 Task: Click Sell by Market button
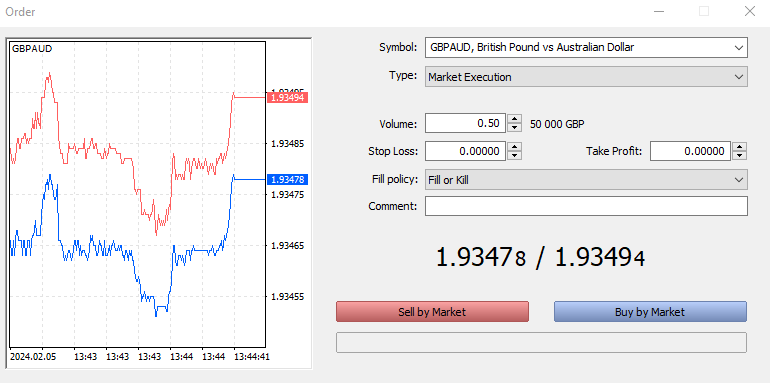tap(432, 312)
